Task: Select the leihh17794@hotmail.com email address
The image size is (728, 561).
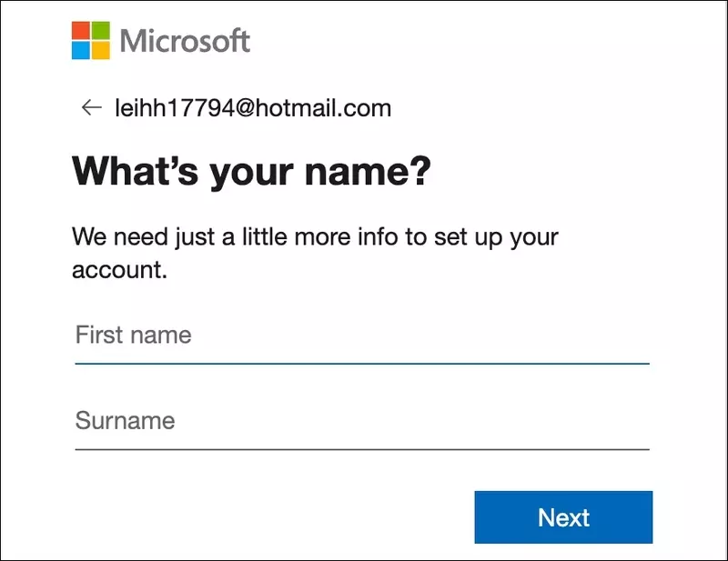Action: pos(253,108)
